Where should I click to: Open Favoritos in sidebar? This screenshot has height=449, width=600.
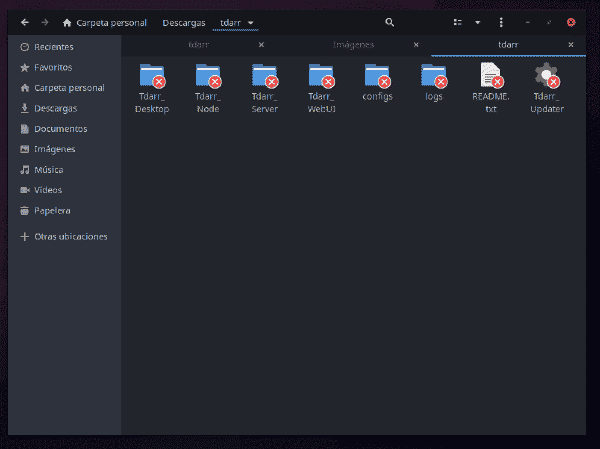click(x=64, y=67)
